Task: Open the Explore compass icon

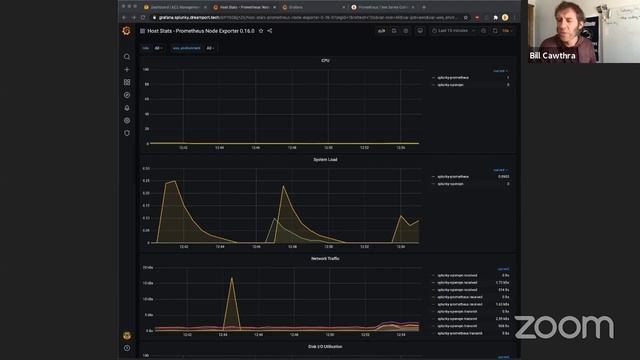Action: point(127,95)
